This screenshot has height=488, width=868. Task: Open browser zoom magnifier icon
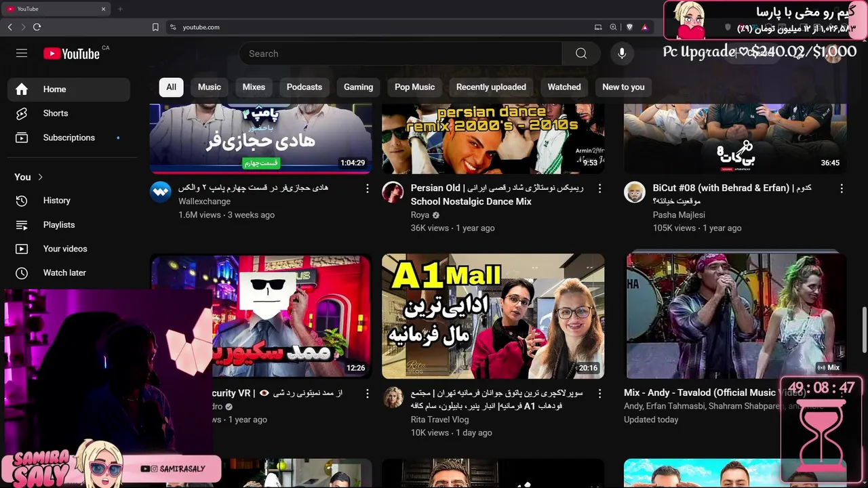(613, 27)
